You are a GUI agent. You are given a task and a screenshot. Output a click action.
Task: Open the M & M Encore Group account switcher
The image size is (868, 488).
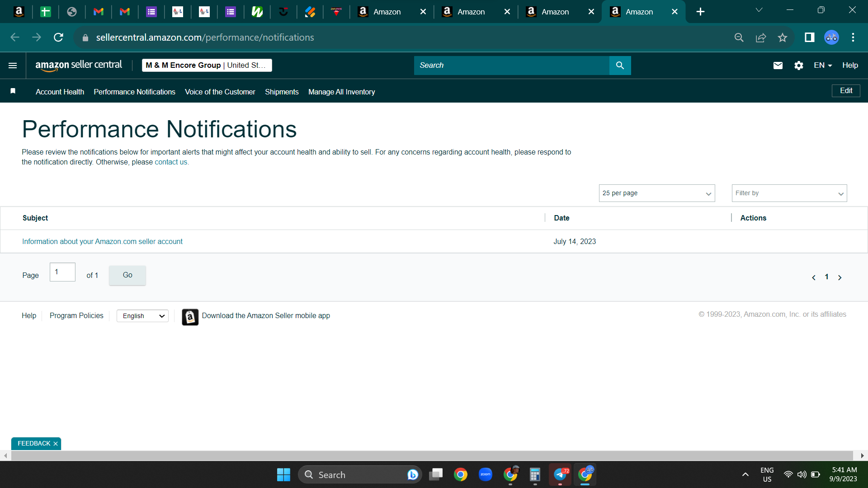tap(207, 66)
